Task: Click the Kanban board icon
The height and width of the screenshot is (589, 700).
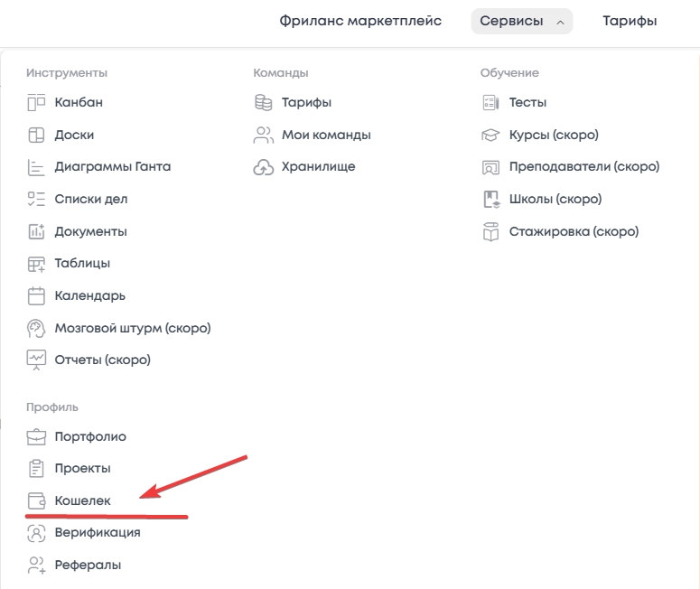Action: [36, 102]
